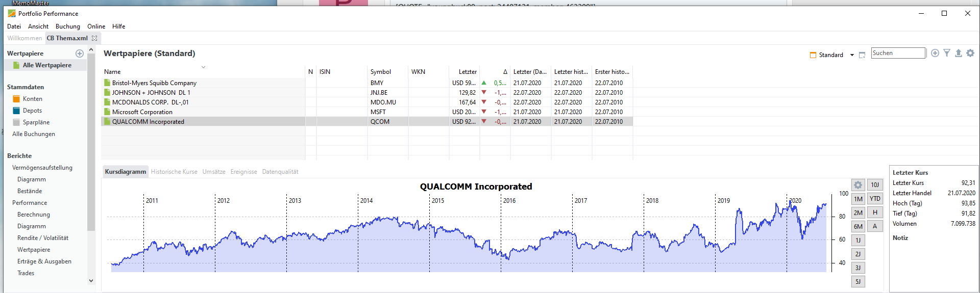
Task: Switch to the Historische Kurse tab
Action: pos(174,172)
